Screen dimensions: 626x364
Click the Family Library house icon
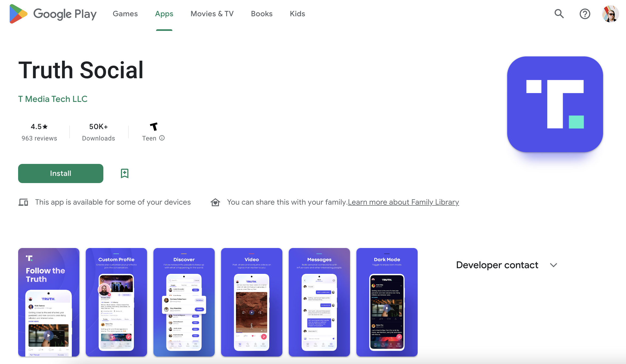[x=215, y=202]
